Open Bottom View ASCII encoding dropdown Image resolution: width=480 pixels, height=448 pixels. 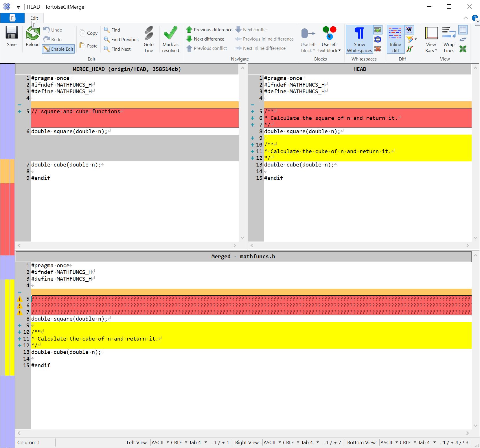point(389,442)
